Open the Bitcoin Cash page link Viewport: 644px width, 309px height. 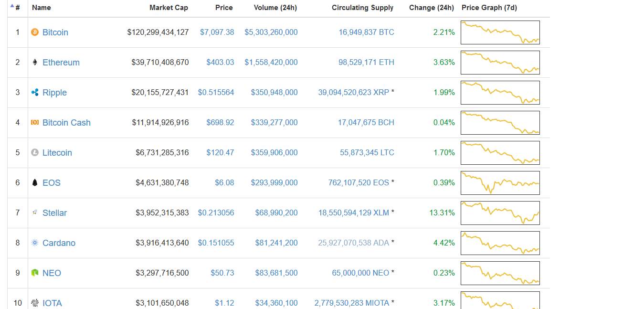(66, 123)
